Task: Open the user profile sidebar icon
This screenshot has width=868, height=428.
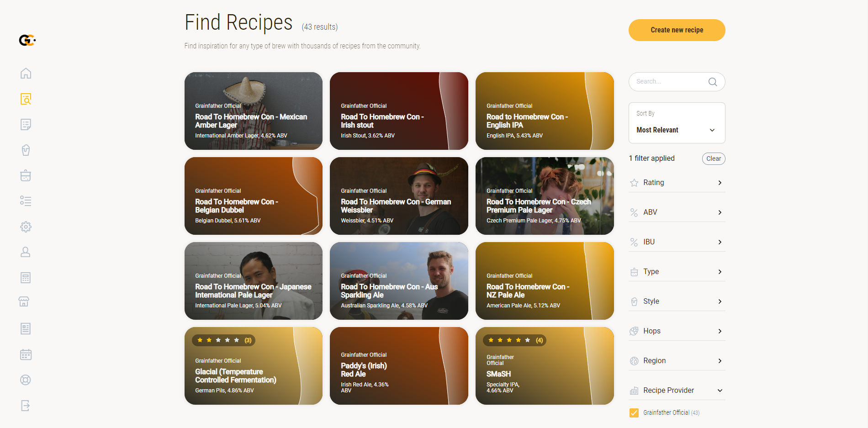Action: point(26,252)
